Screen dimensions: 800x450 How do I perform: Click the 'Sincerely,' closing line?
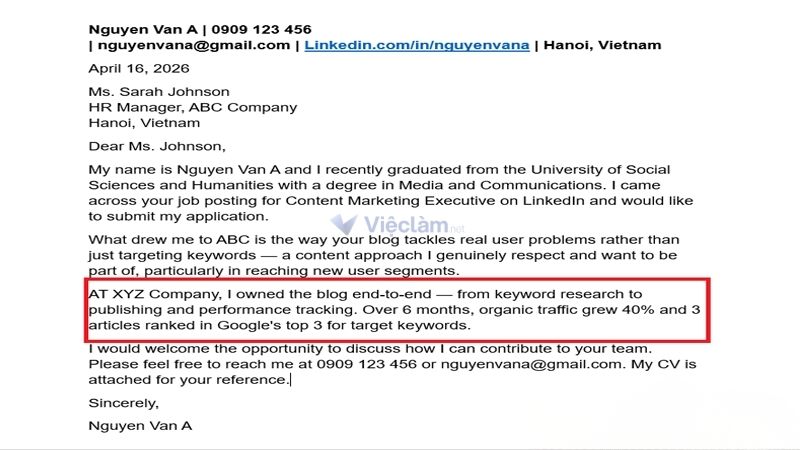[124, 403]
